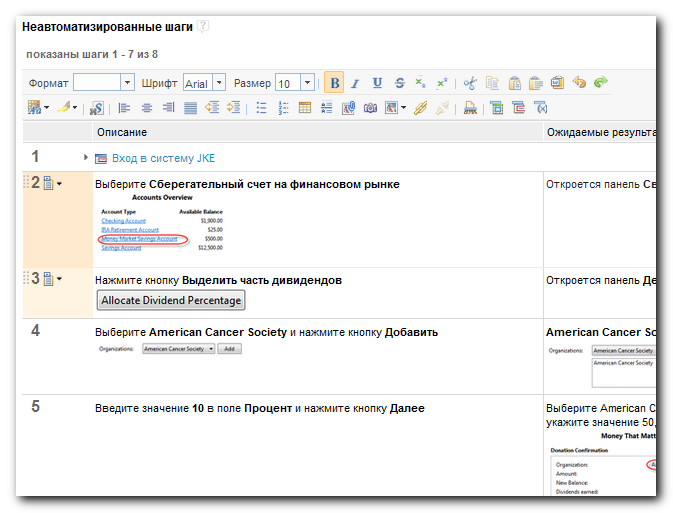Click Money Market Savings Account link
The image size is (673, 513).
[139, 239]
